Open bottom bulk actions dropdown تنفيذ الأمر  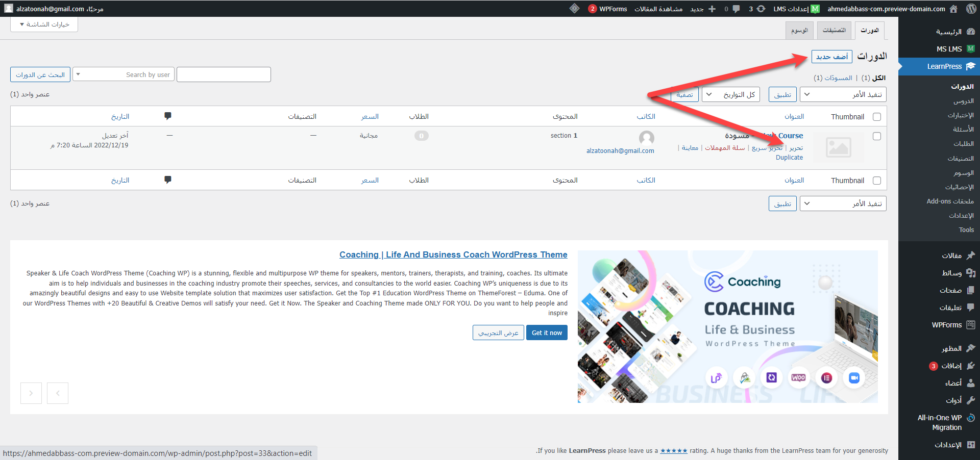point(843,203)
